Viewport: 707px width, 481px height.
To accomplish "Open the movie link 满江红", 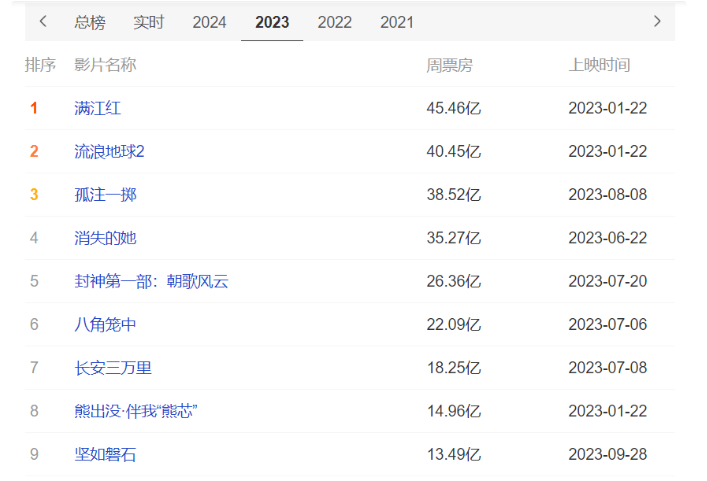I will (97, 108).
